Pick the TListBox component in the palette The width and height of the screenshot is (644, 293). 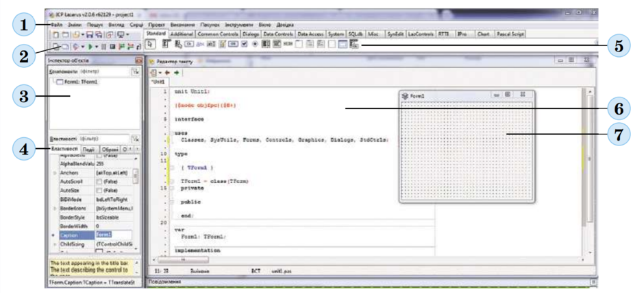click(x=266, y=44)
